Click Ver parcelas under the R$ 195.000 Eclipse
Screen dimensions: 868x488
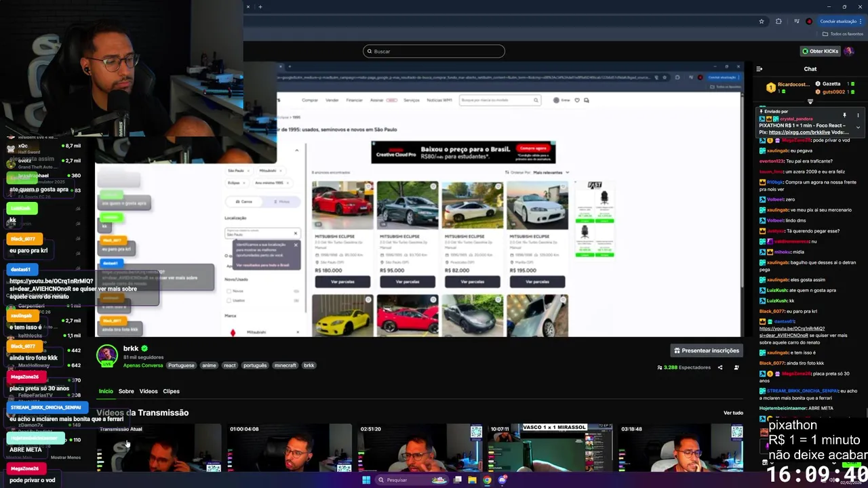(537, 281)
